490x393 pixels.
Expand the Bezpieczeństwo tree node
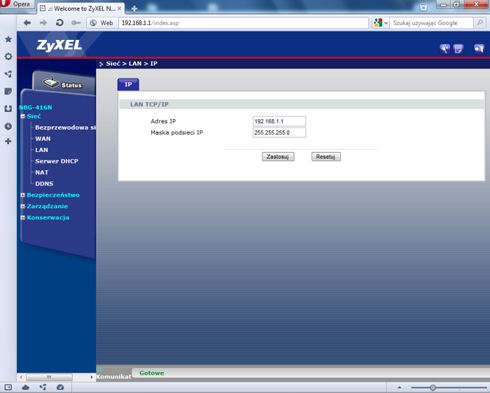coord(23,195)
